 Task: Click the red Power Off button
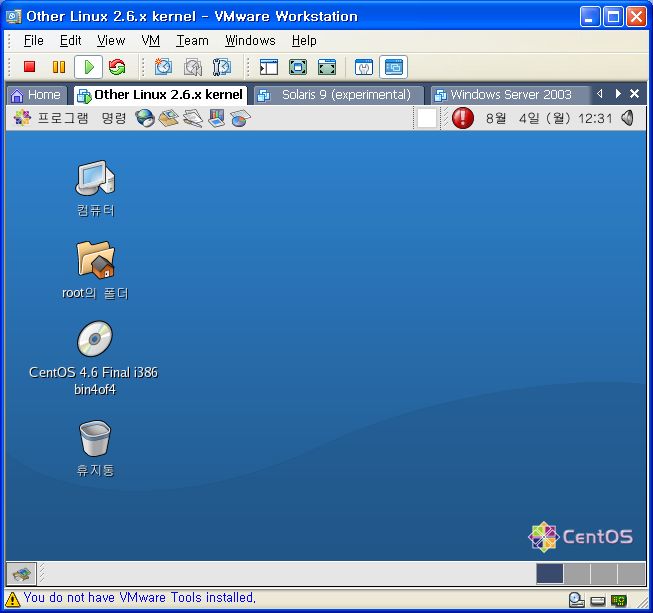pos(30,67)
